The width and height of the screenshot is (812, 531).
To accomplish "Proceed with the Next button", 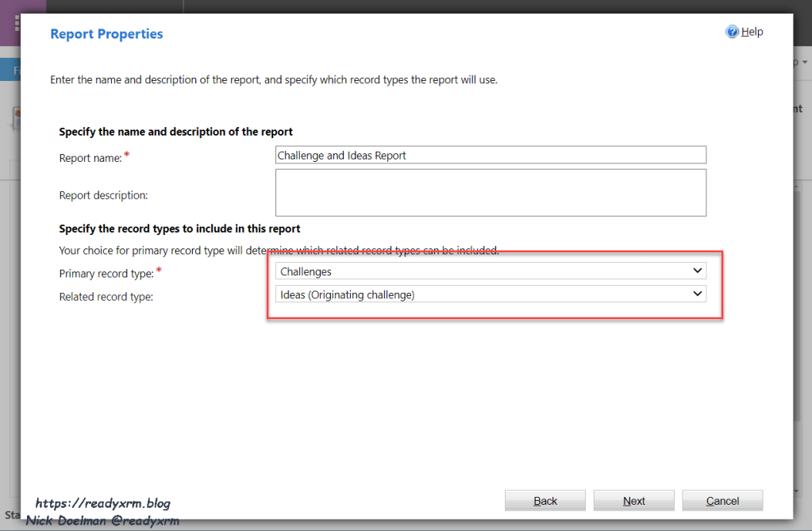I will pos(633,501).
